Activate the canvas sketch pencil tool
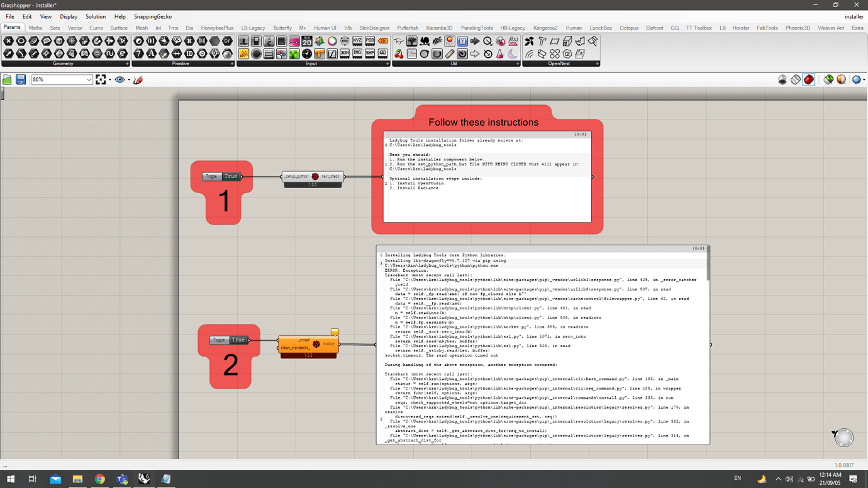868x488 pixels. point(138,79)
